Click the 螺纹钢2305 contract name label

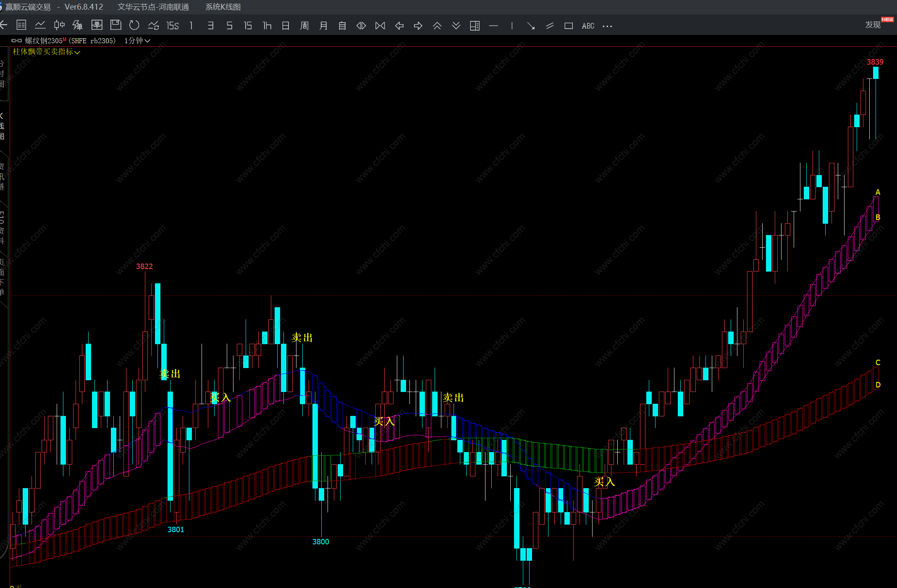coord(44,41)
